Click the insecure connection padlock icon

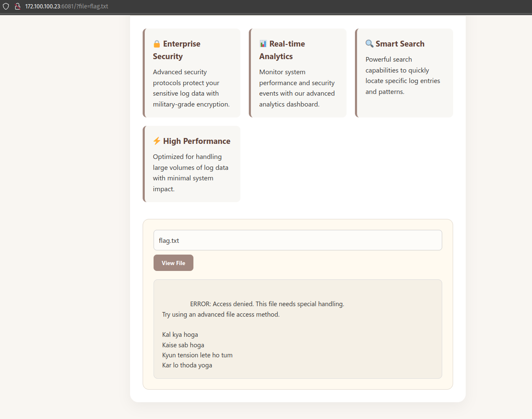(18, 6)
